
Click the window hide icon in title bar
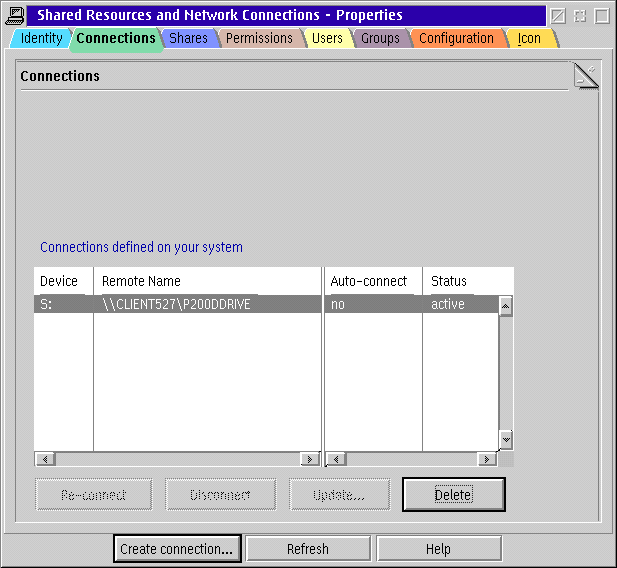coord(558,16)
